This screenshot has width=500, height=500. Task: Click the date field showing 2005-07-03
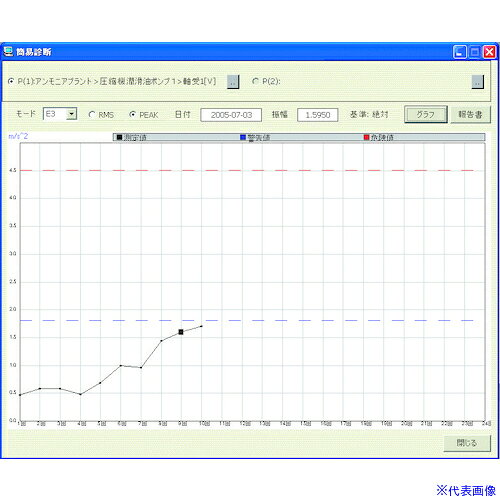(231, 115)
